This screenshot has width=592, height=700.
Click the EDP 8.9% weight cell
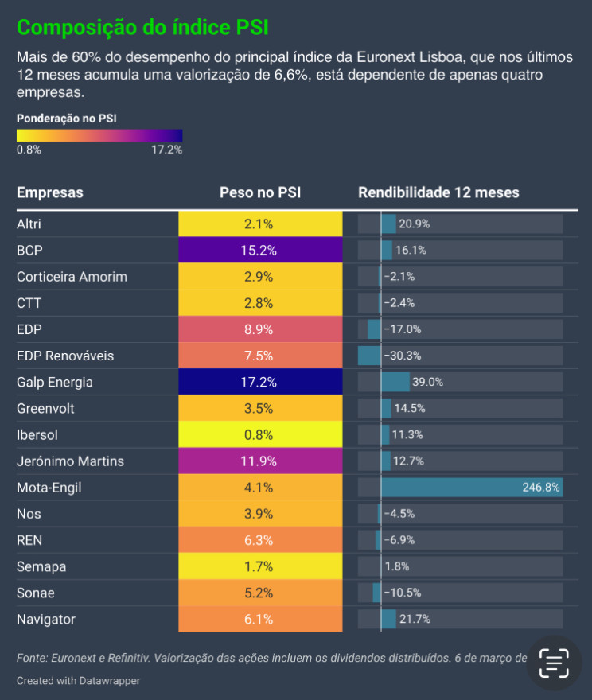(x=260, y=329)
